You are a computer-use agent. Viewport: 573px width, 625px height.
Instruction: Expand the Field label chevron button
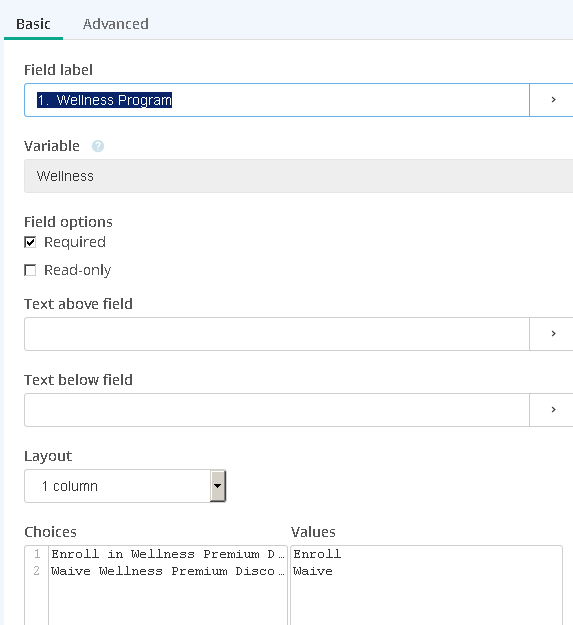click(x=553, y=100)
